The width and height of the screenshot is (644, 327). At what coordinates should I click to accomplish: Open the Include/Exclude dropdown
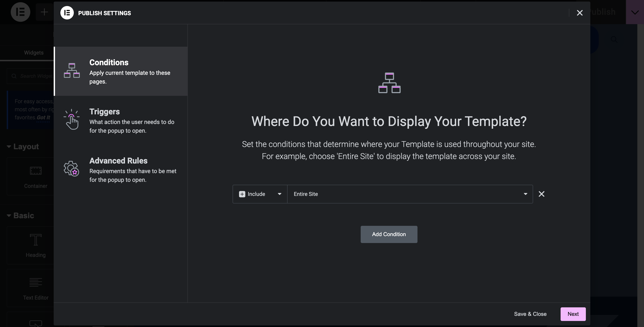pos(279,194)
